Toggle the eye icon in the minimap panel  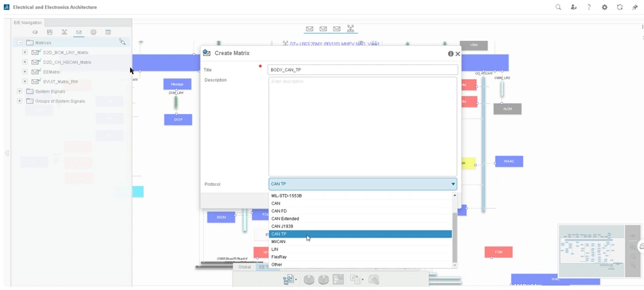[x=633, y=236]
